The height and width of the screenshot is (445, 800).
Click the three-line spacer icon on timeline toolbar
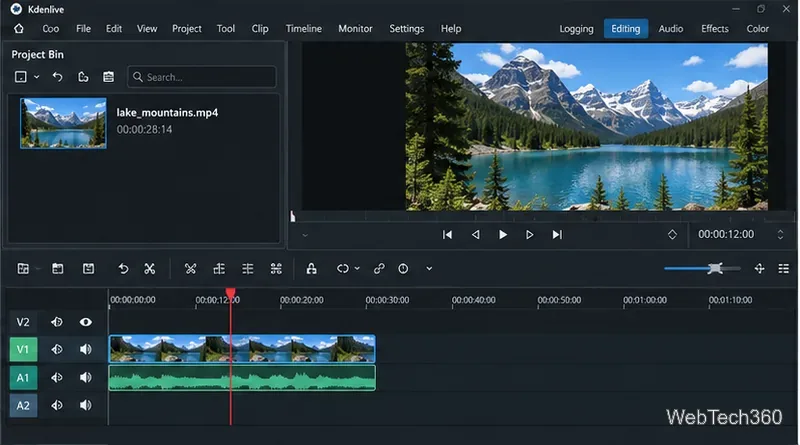[247, 269]
